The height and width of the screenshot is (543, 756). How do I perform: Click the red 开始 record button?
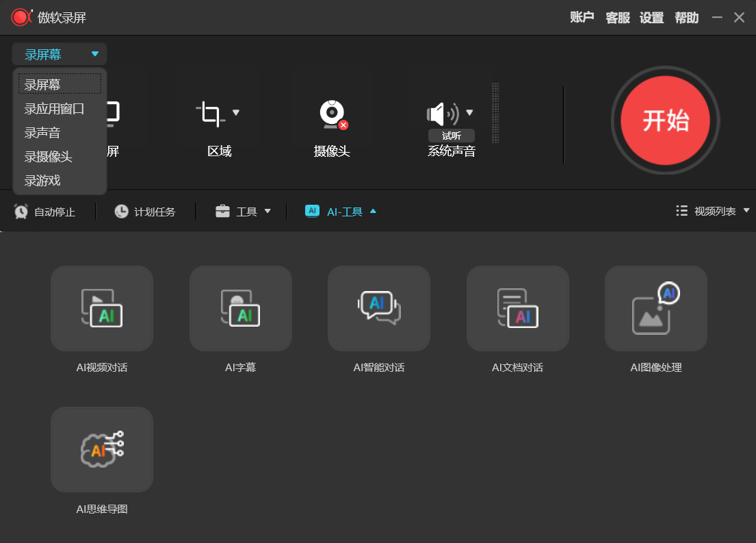(666, 121)
